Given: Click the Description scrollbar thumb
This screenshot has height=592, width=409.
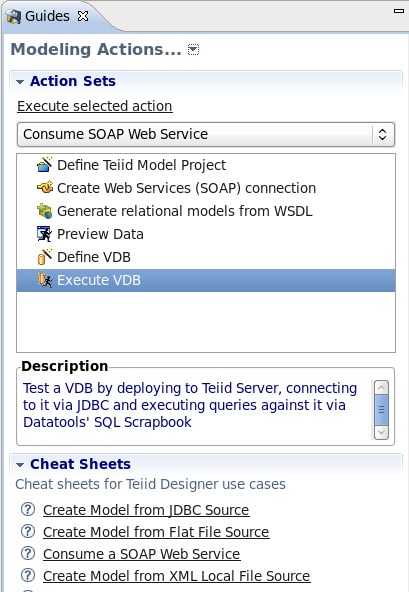Looking at the screenshot, I should coord(381,410).
